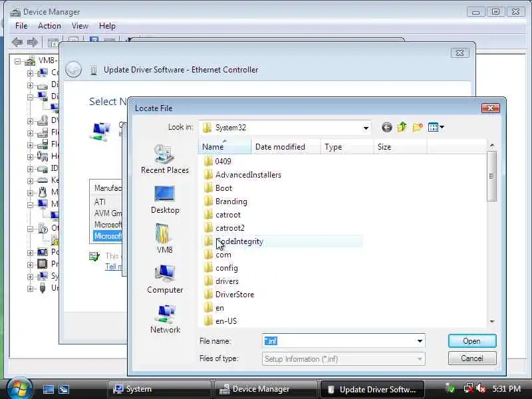This screenshot has width=532, height=399.
Task: Go back using the Locate File back arrow
Action: pos(387,128)
